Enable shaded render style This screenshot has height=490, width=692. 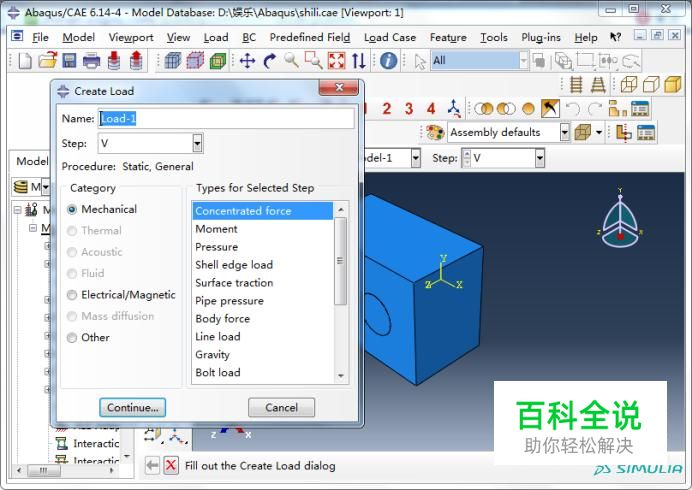(x=673, y=84)
